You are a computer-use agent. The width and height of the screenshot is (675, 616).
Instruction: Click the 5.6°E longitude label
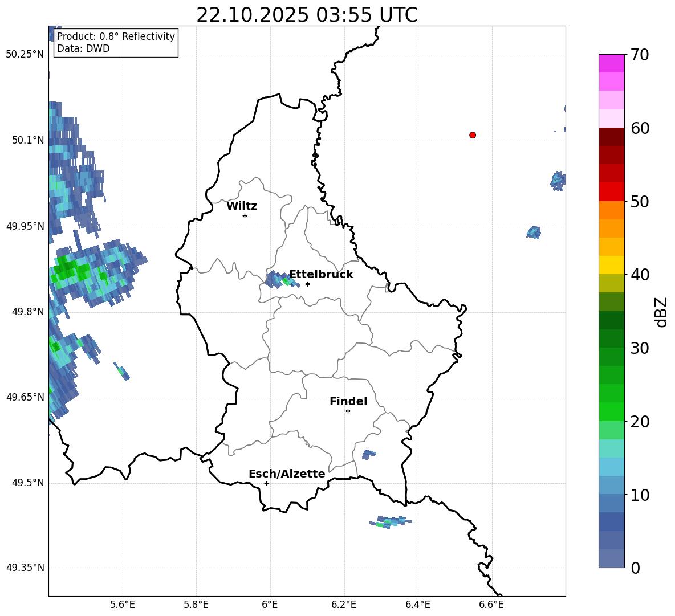123,605
